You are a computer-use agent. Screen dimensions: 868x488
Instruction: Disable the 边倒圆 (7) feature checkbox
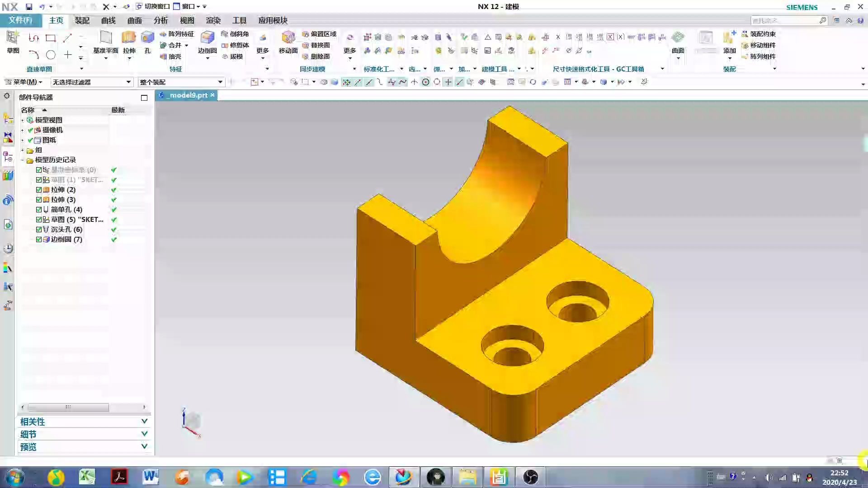coord(39,239)
